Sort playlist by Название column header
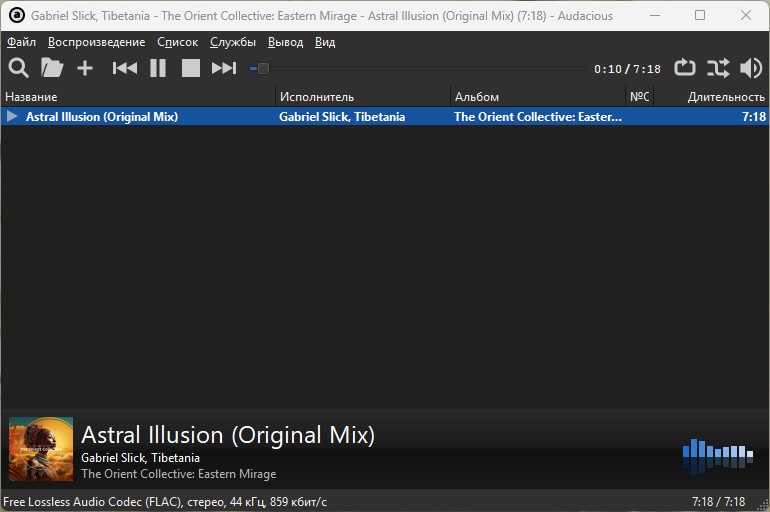 pyautogui.click(x=32, y=97)
